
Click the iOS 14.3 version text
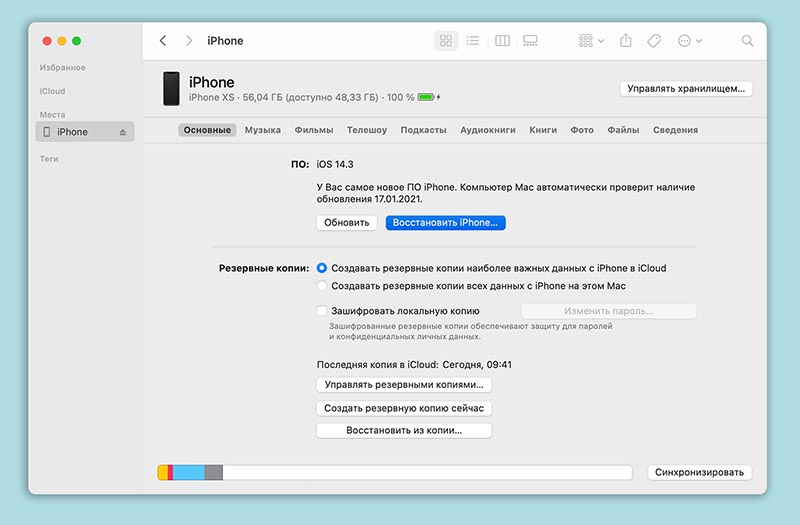[x=335, y=164]
